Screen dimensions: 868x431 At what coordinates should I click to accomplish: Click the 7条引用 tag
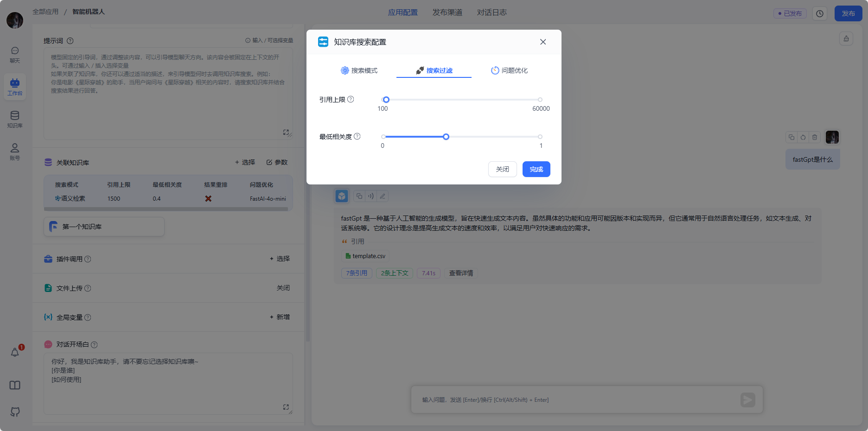(x=357, y=273)
